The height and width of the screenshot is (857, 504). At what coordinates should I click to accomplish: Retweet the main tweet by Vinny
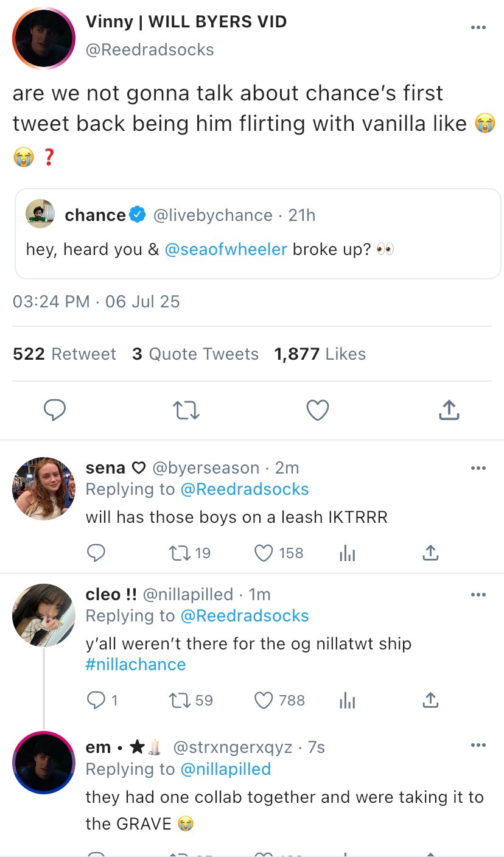pyautogui.click(x=186, y=411)
